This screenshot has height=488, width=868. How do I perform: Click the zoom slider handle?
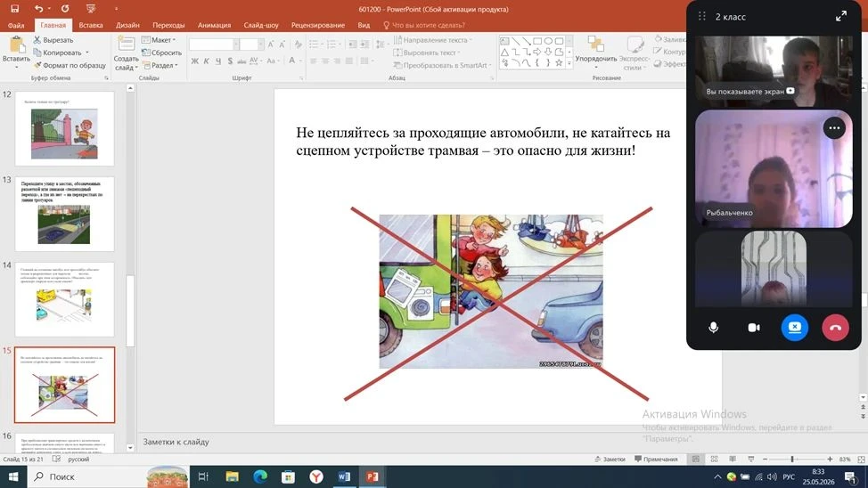click(792, 460)
